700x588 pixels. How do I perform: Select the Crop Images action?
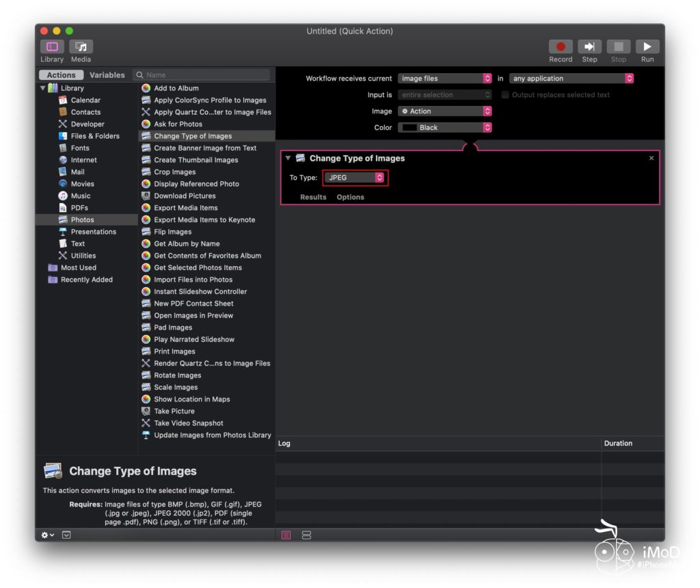coord(174,172)
